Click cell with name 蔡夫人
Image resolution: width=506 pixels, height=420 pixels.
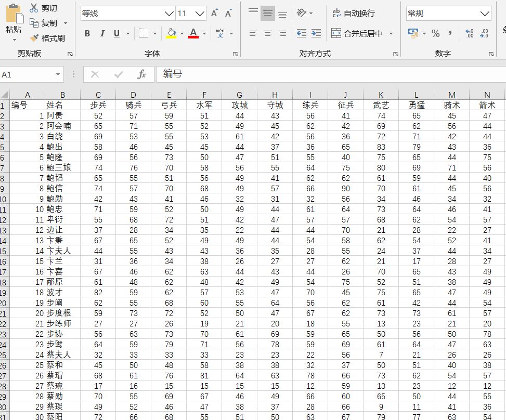pyautogui.click(x=62, y=355)
